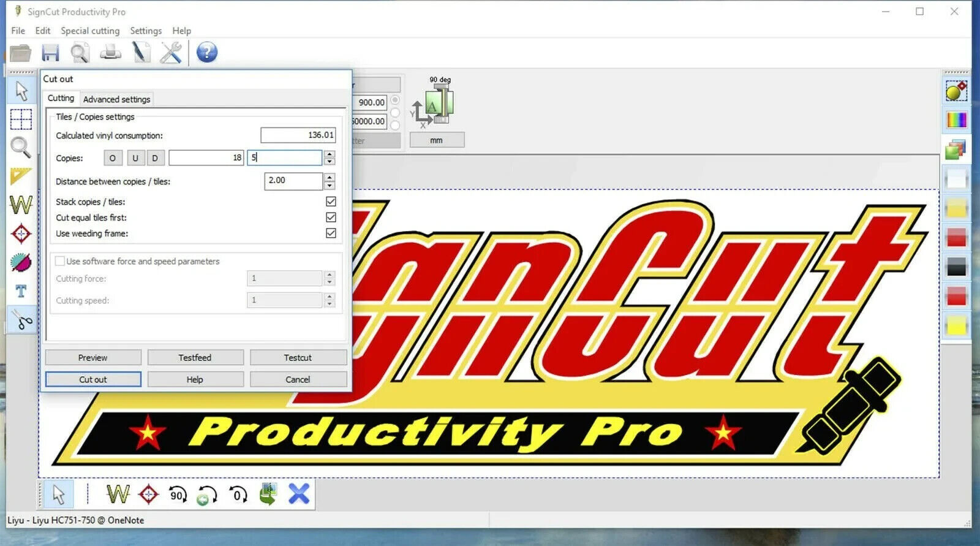Open the wrench and screwdriver settings icon

click(171, 53)
